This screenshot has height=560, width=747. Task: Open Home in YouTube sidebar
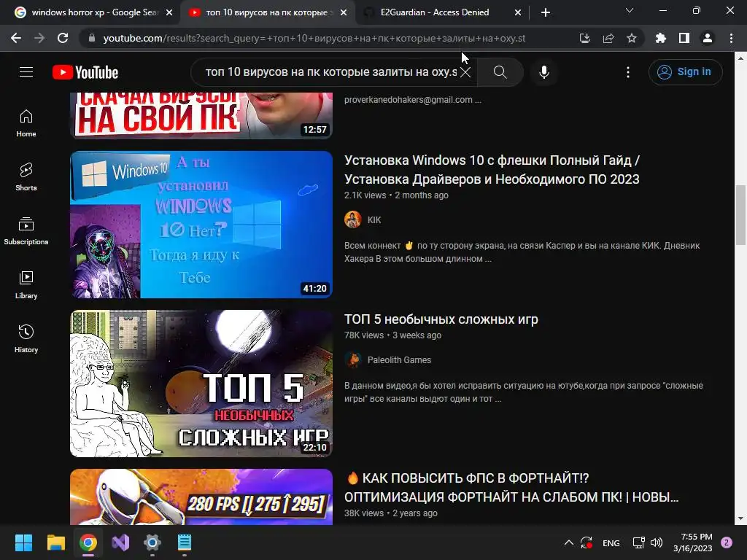(x=26, y=123)
